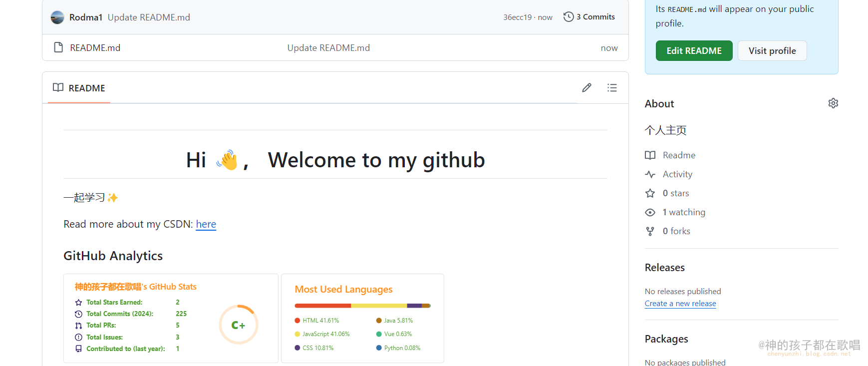The image size is (868, 366).
Task: Click the JavaScript yellow color dot
Action: [297, 334]
